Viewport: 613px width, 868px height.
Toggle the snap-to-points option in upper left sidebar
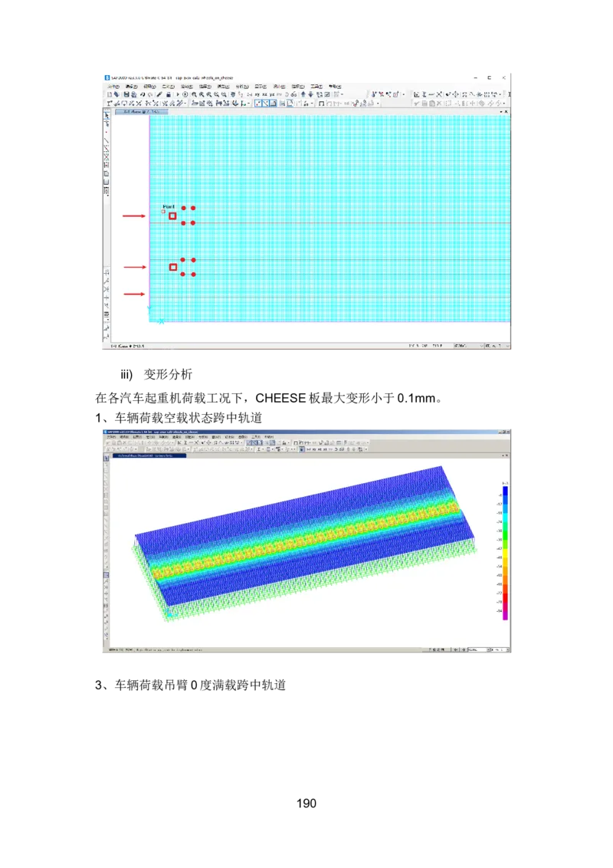107,269
